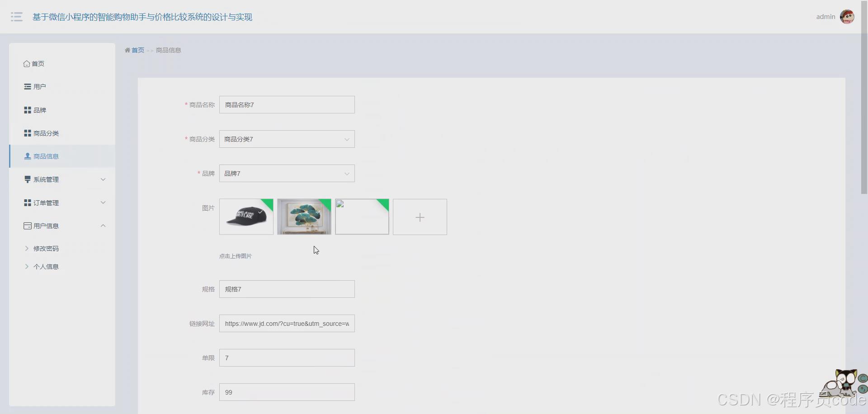The image size is (868, 414).
Task: Click the vertical scrollbar thumb
Action: tap(864, 97)
